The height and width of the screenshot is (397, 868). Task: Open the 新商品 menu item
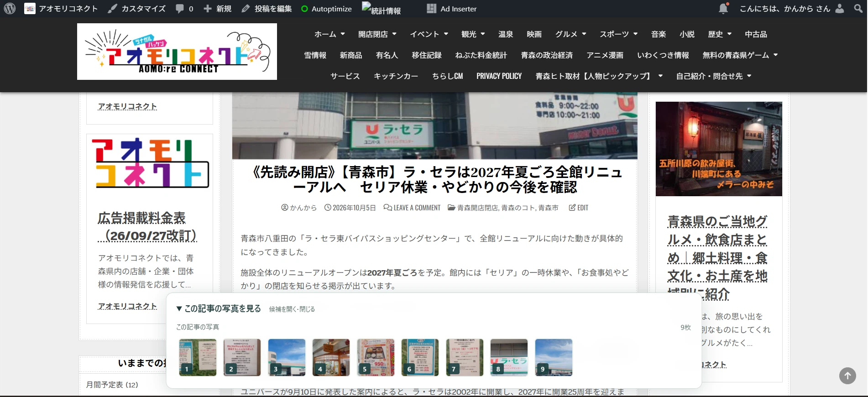tap(351, 55)
